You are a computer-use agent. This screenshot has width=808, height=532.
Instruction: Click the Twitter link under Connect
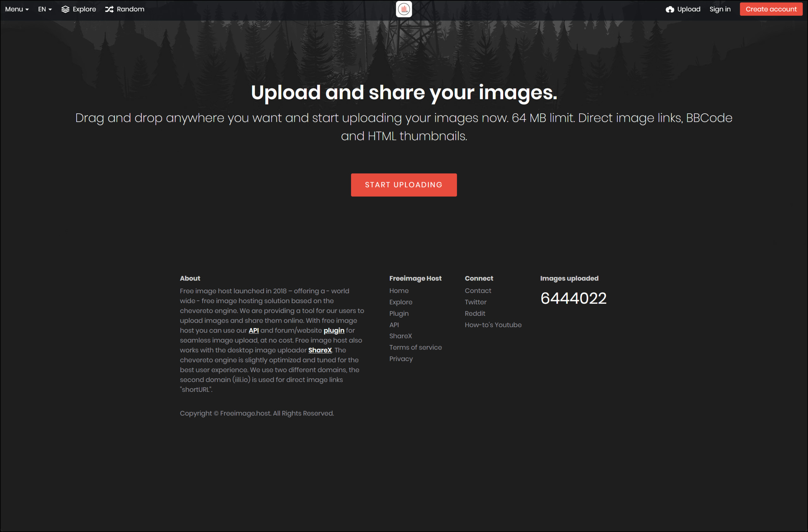pyautogui.click(x=475, y=302)
